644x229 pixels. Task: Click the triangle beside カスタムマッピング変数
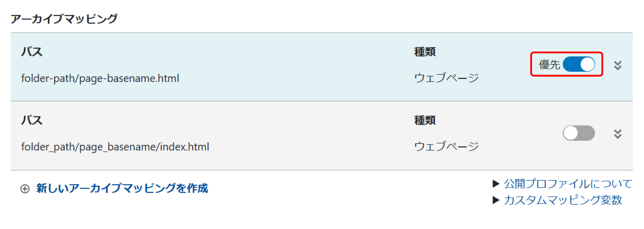496,200
